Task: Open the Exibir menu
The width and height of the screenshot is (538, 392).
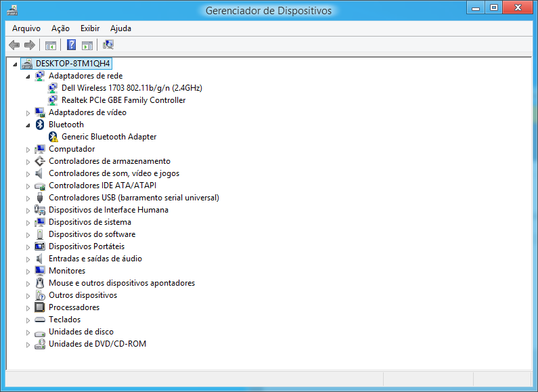Action: click(90, 28)
